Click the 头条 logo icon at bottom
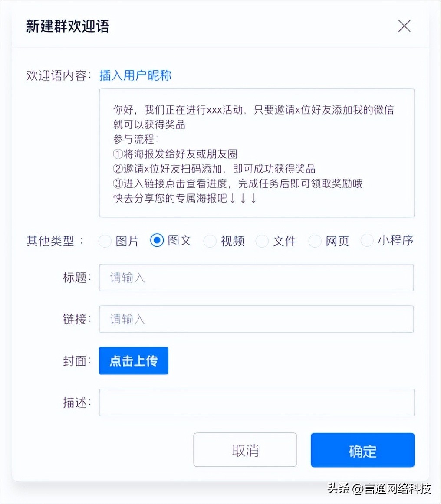This screenshot has height=504, width=441. [337, 488]
